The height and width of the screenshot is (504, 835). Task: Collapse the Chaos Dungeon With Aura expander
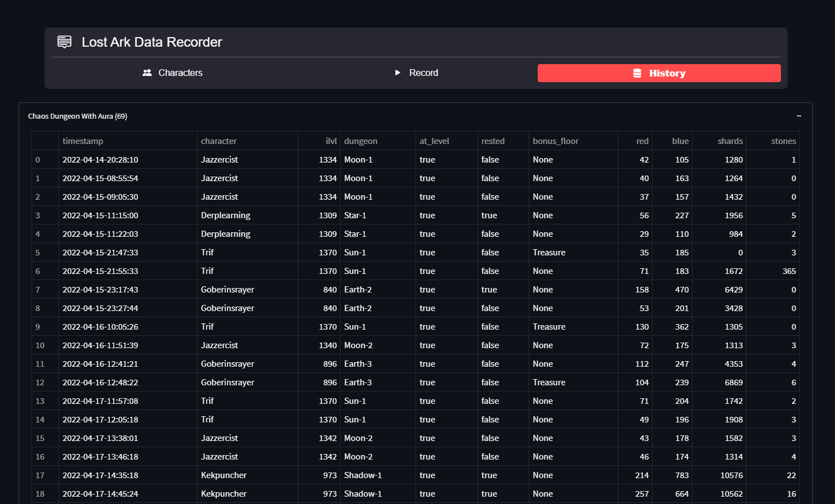[x=799, y=116]
